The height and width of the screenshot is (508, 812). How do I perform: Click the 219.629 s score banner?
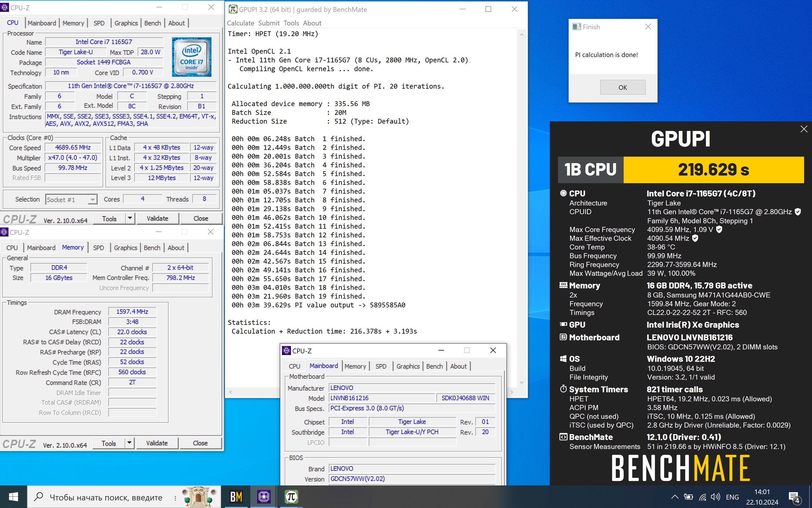[x=713, y=170]
